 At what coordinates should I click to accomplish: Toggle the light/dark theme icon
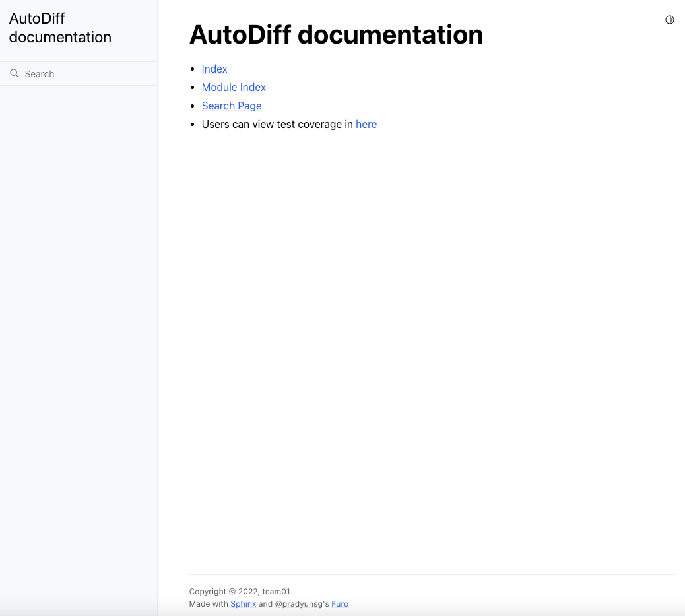[669, 20]
